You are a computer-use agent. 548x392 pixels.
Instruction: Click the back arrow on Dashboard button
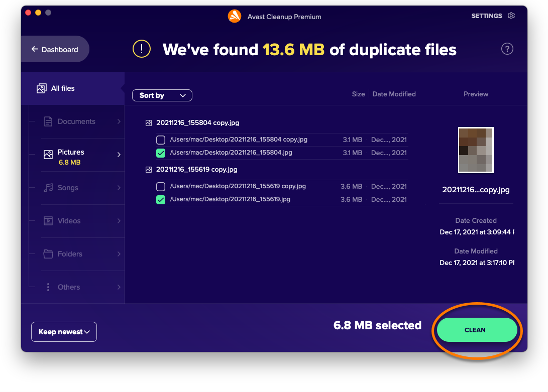pos(35,49)
